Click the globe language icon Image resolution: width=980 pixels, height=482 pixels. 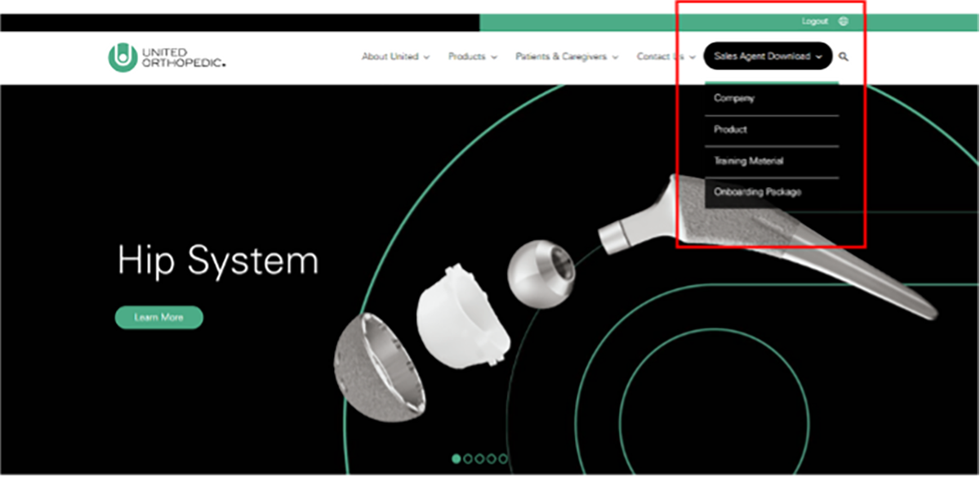click(843, 21)
